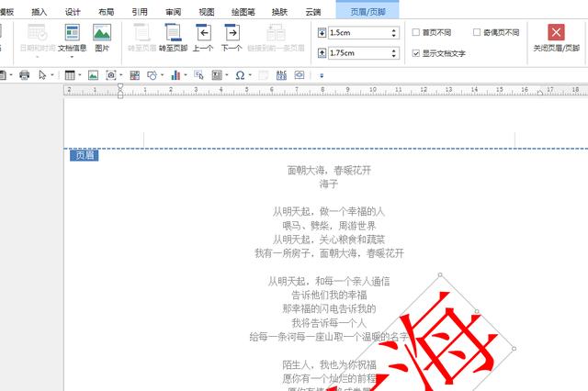Click the footer-from-bottom distance icon

(322, 53)
